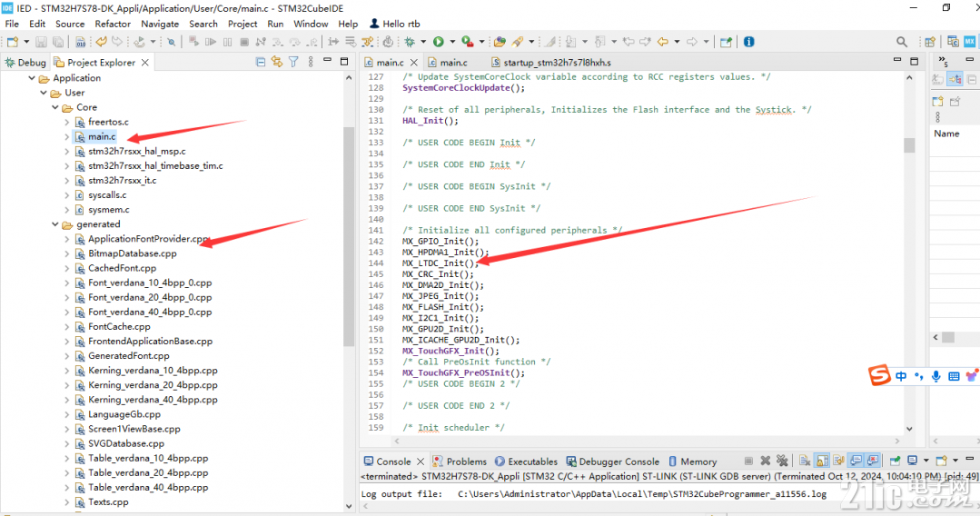Screen dimensions: 980x516
Task: Toggle Link with Editor in Project Explorer
Action: click(277, 62)
